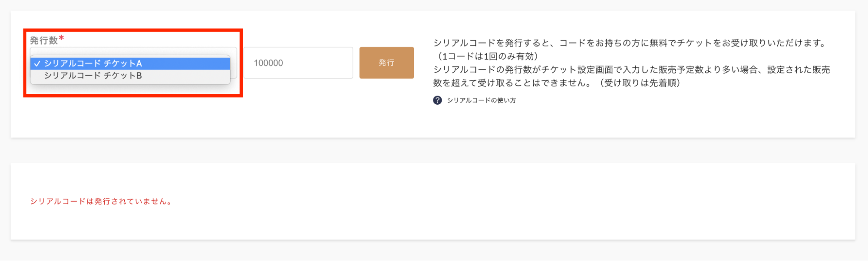868x261 pixels.
Task: Click the select box edge behind the dropdown list
Action: pyautogui.click(x=234, y=63)
